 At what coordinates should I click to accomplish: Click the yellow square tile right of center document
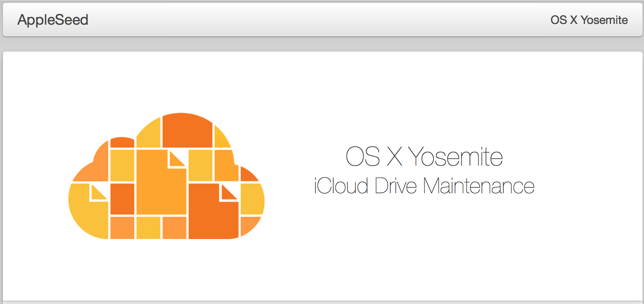coord(200,165)
